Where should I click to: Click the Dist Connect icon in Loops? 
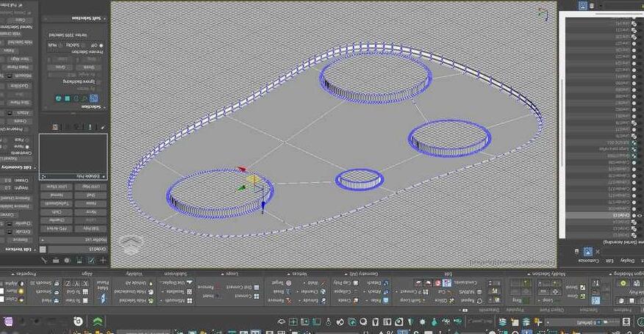[257, 288]
